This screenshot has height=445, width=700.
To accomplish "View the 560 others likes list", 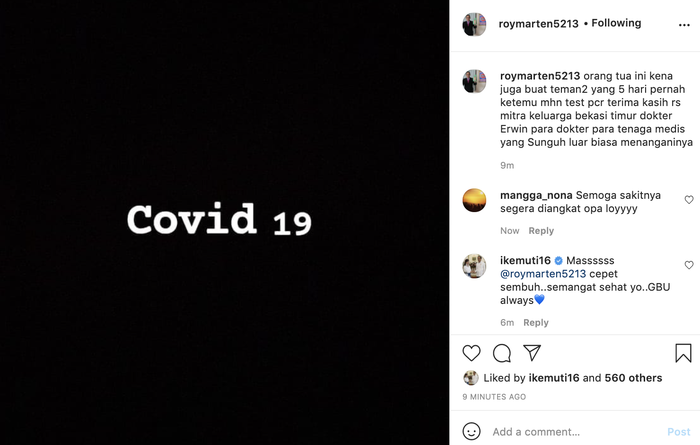I will (x=633, y=378).
